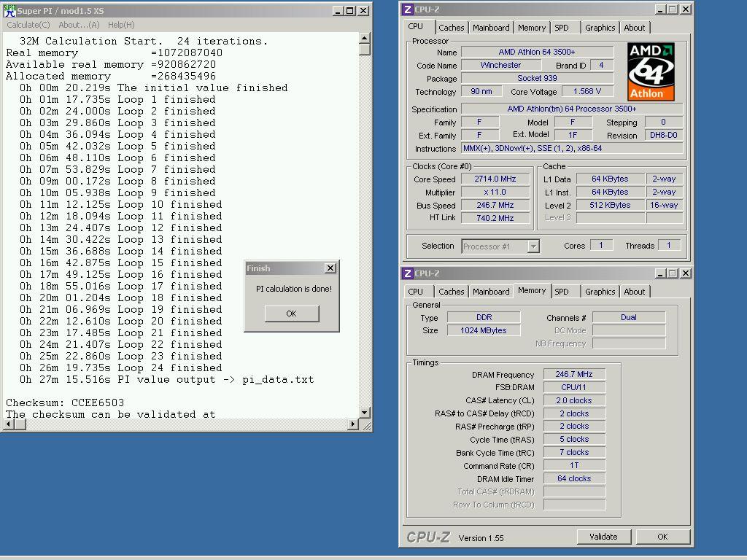Click the CPU/11 FSB:DRAM value
The height and width of the screenshot is (560, 747).
(574, 387)
